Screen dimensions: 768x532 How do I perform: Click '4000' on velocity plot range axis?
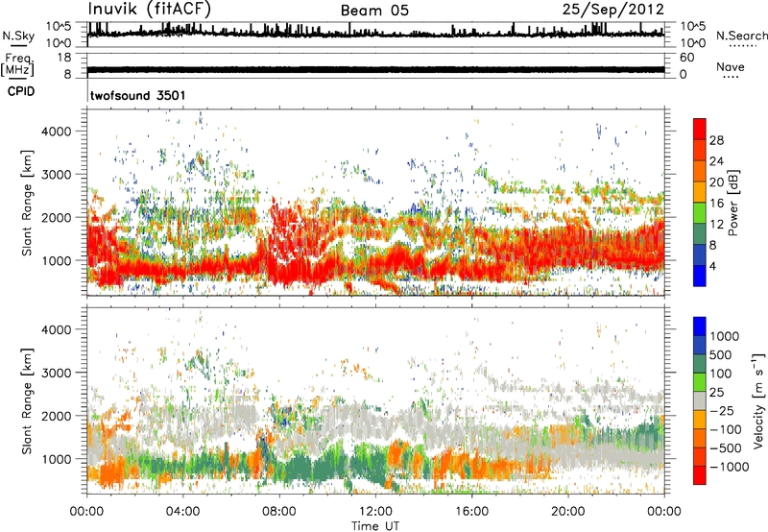click(x=56, y=329)
